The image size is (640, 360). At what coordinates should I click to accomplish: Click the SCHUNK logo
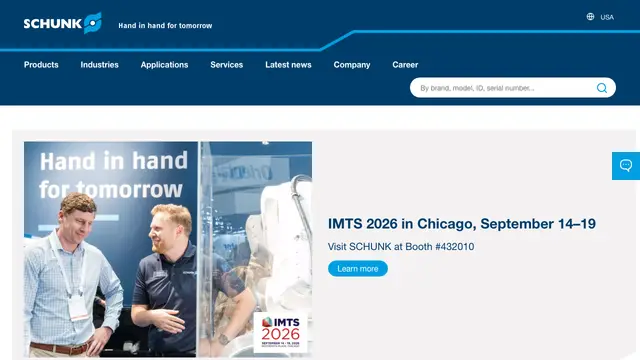62,23
